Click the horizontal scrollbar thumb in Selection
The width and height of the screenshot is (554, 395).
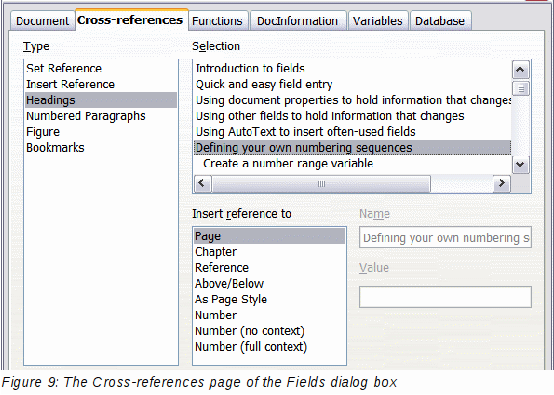click(321, 184)
